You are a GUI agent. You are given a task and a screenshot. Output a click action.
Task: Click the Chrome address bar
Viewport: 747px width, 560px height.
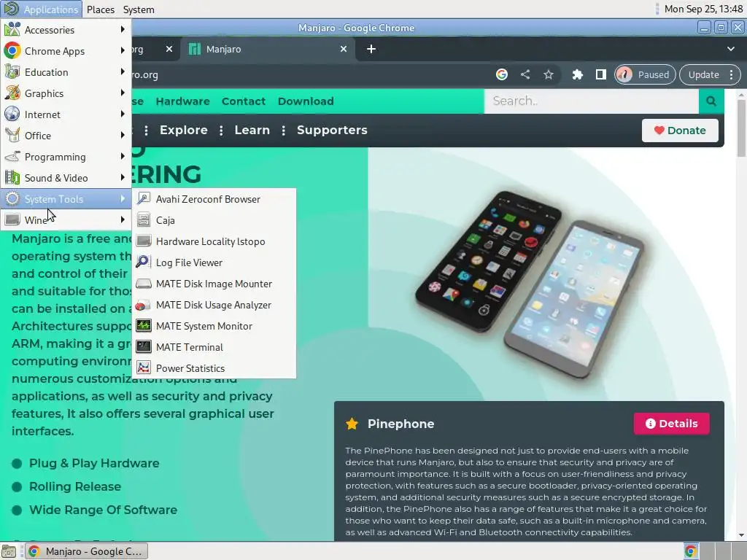pyautogui.click(x=309, y=74)
